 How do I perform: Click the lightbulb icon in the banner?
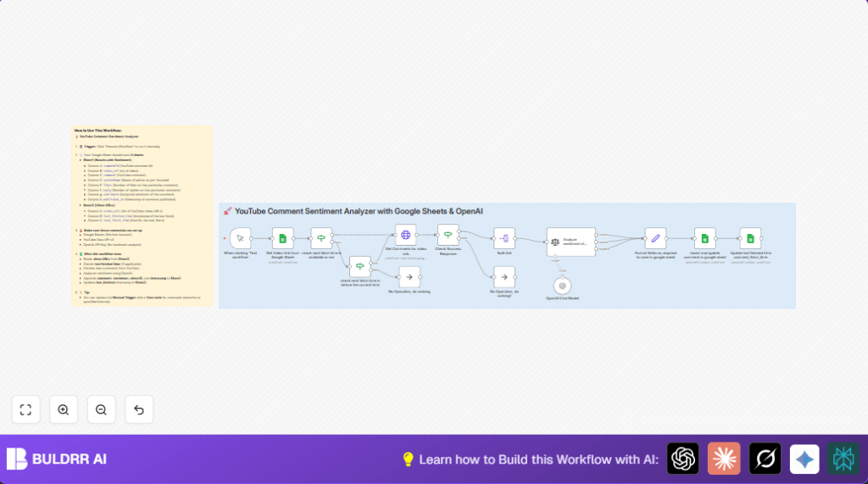pos(408,459)
